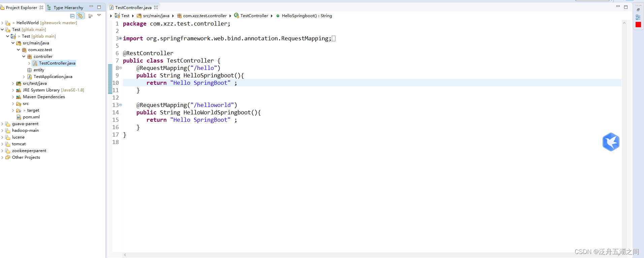Click the editor vertical scroll up arrow
Image resolution: width=644 pixels, height=258 pixels.
point(624,23)
